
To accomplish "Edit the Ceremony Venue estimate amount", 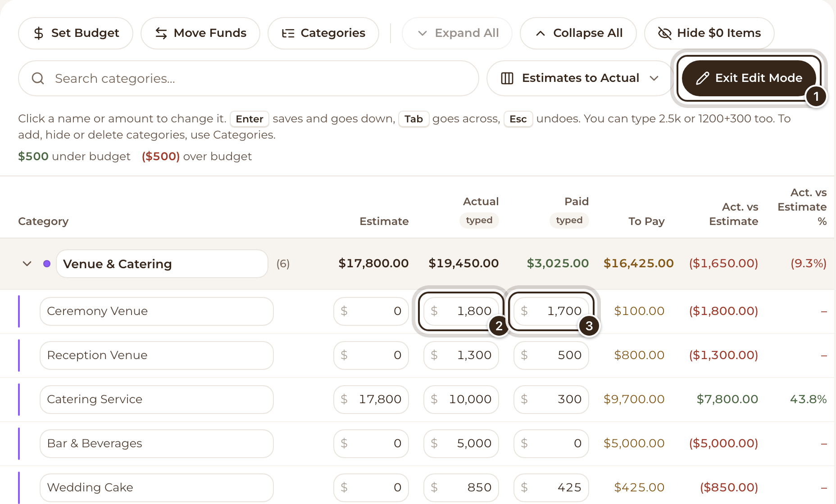I will pos(371,311).
